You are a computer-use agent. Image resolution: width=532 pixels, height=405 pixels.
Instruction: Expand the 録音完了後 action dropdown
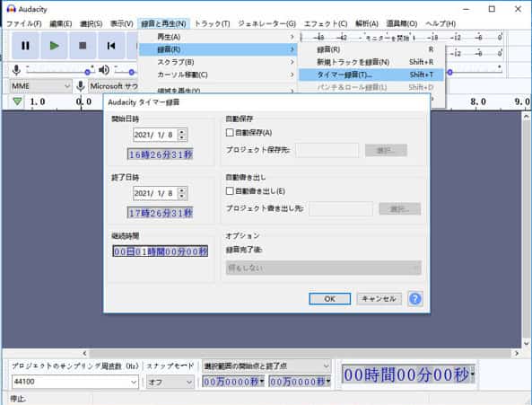pos(323,268)
